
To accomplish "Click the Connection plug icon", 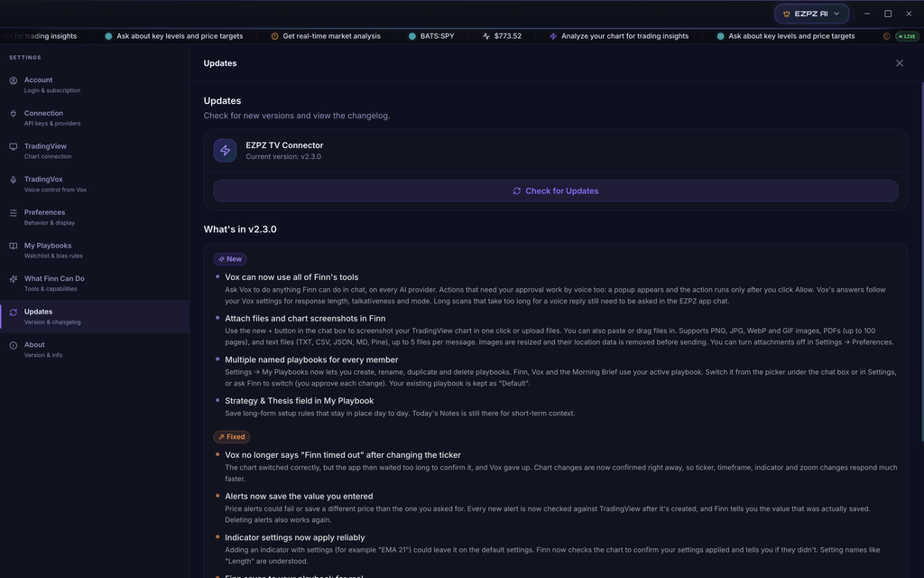I will 13,113.
